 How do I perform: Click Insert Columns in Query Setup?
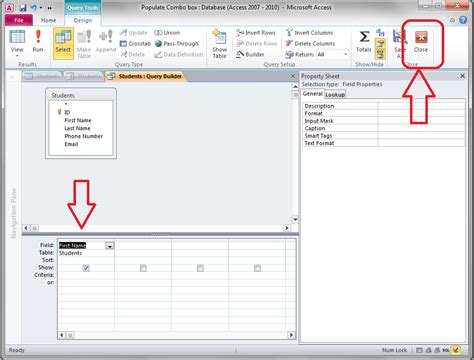click(x=309, y=33)
